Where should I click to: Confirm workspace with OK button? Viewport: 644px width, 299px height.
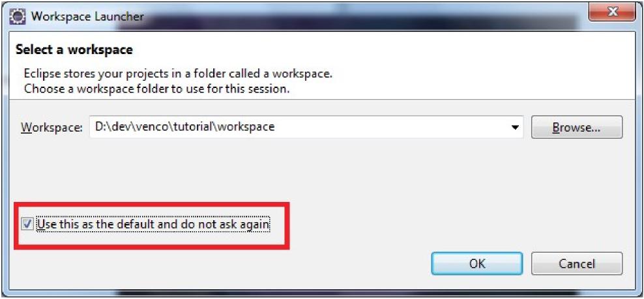click(x=476, y=263)
